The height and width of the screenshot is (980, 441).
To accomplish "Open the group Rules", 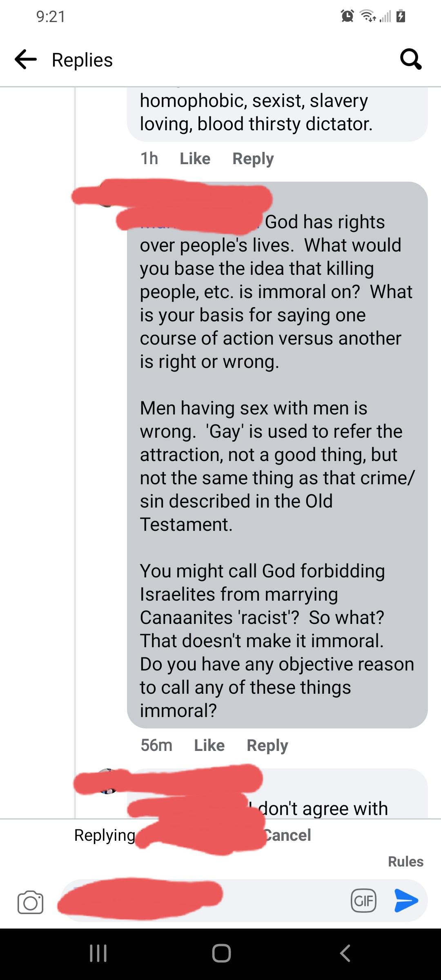I will point(405,862).
